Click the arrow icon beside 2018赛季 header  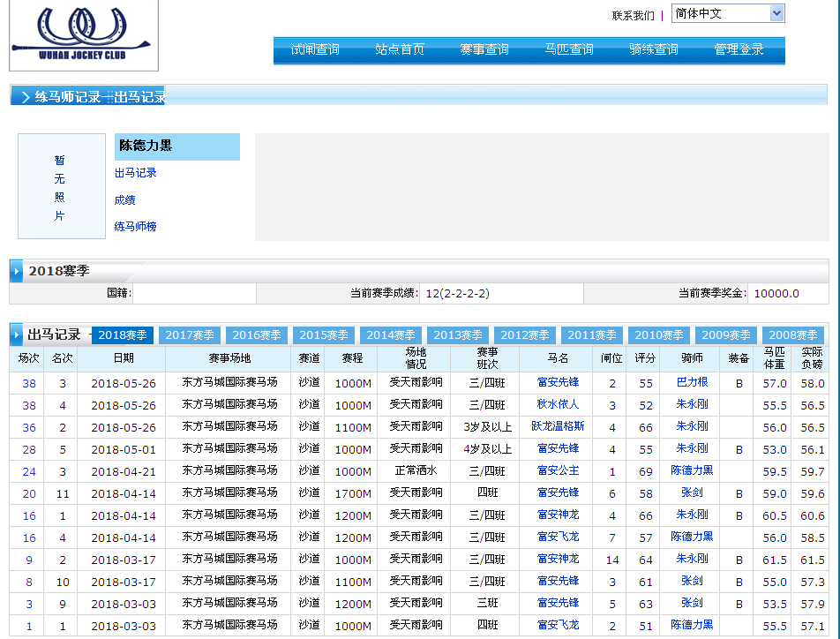pos(17,271)
